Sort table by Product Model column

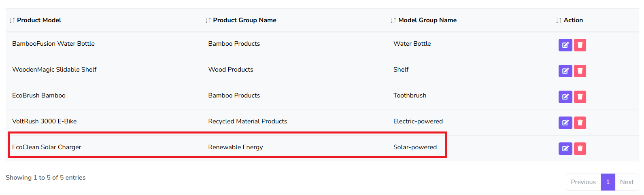pyautogui.click(x=39, y=20)
